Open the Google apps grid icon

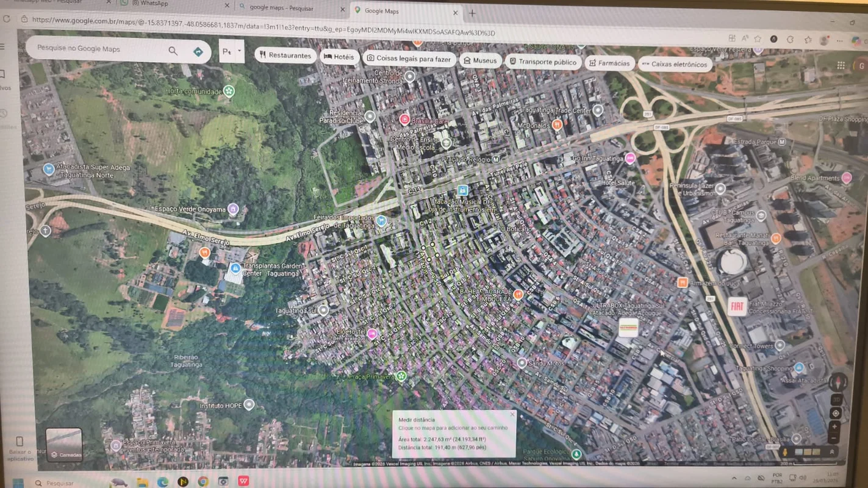[x=841, y=65]
